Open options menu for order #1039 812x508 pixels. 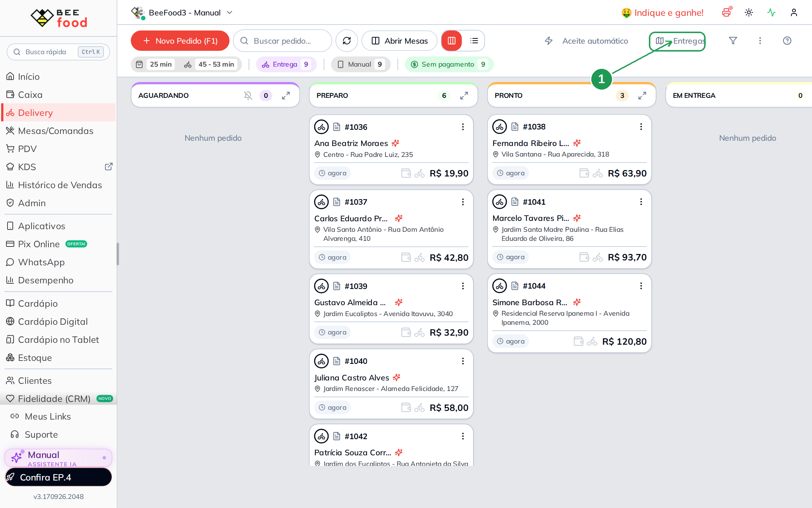(463, 286)
